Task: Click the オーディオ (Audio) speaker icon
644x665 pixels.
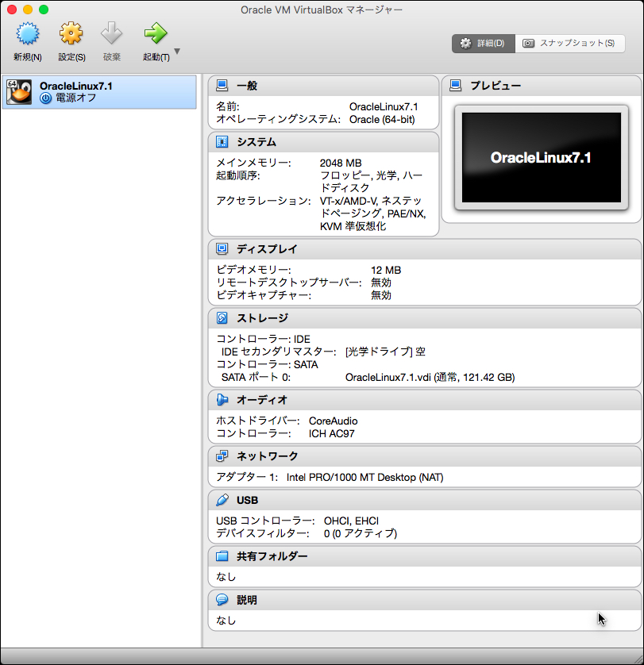Action: click(222, 400)
